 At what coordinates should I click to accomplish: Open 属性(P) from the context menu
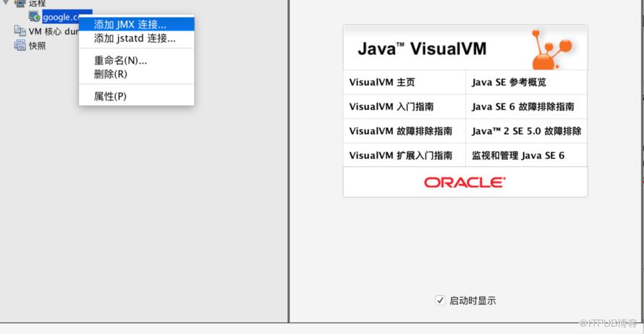(x=136, y=96)
